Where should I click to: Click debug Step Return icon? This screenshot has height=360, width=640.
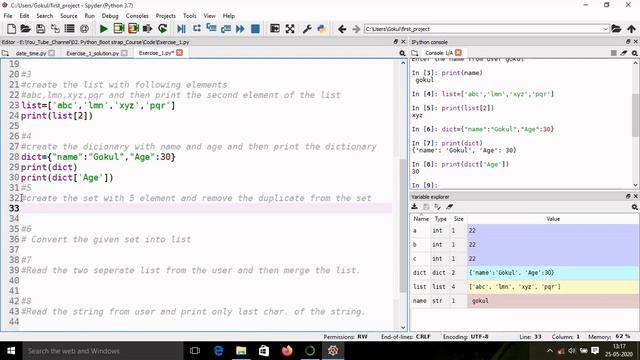pos(226,29)
